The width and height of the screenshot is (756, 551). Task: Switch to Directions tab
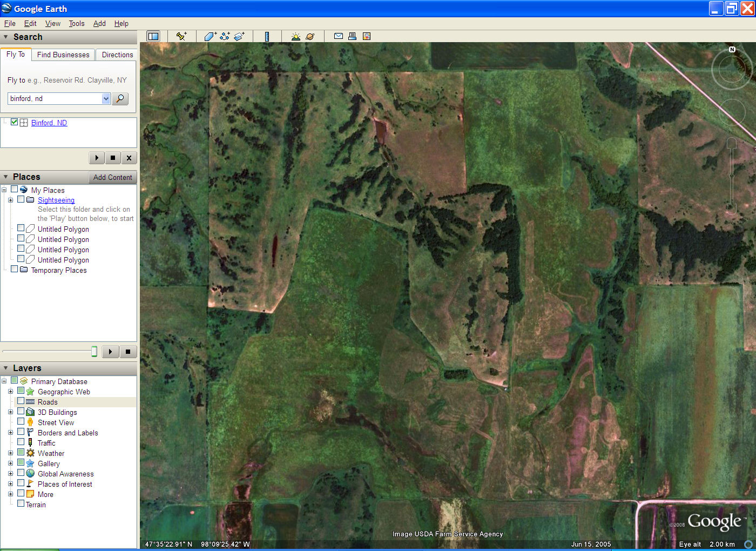click(x=117, y=55)
